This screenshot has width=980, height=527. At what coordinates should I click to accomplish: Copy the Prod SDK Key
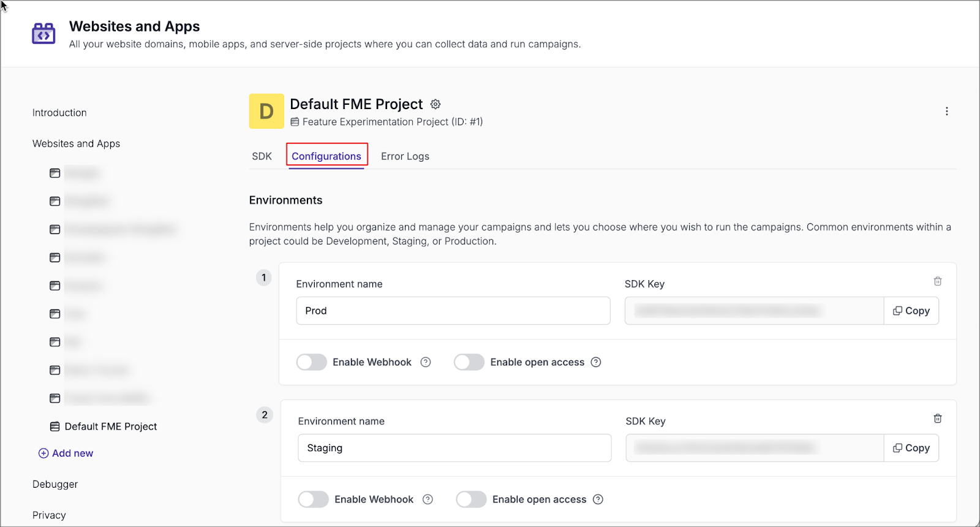[911, 311]
